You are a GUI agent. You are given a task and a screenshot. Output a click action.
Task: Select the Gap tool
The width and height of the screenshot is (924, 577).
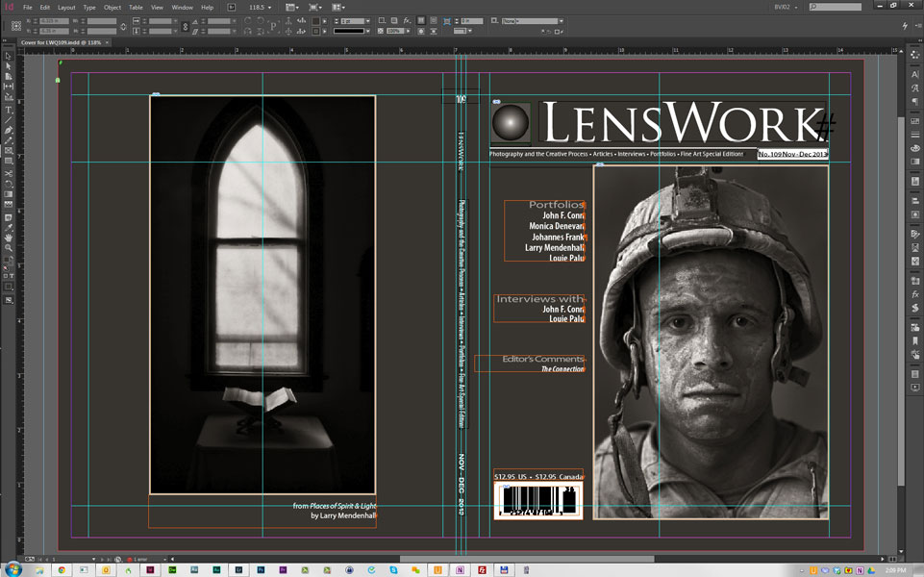point(9,87)
